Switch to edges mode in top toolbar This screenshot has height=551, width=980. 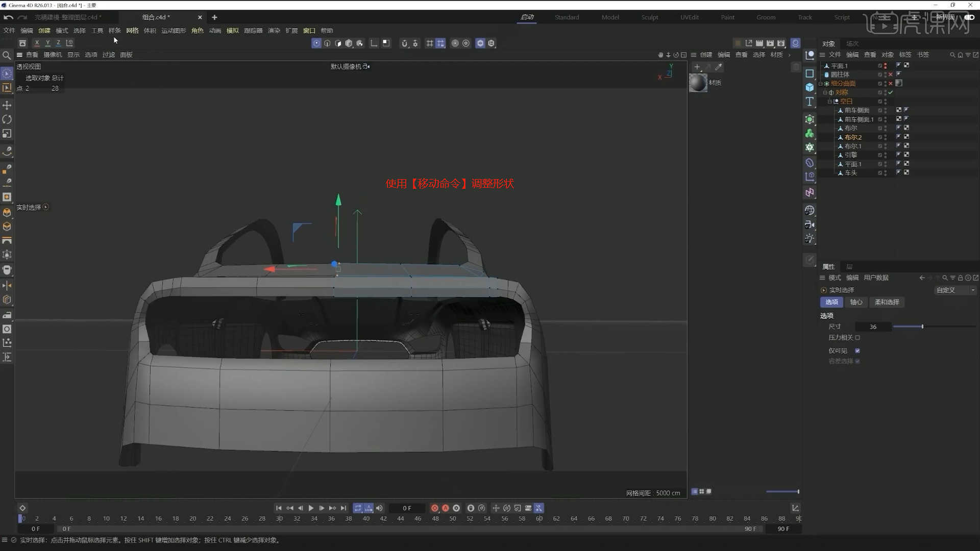(x=327, y=43)
